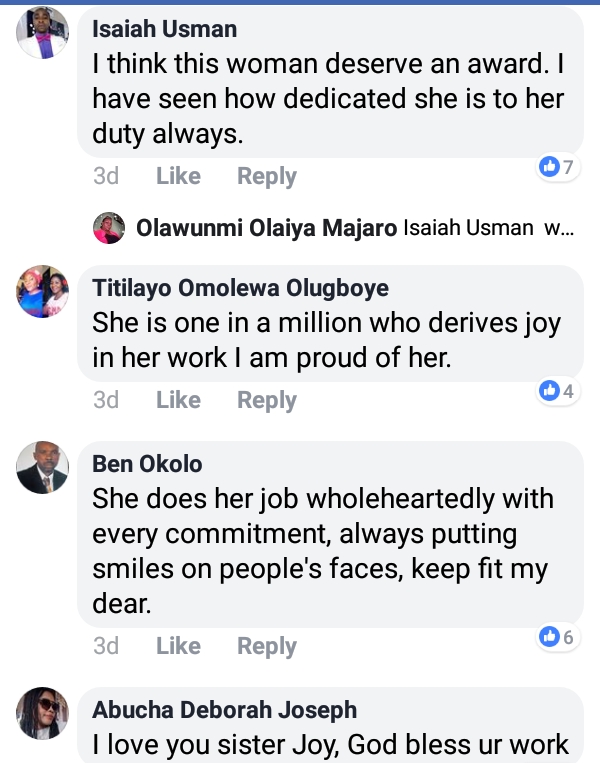View like reactions on Titilayo's comment
The image size is (600, 763).
tap(557, 391)
